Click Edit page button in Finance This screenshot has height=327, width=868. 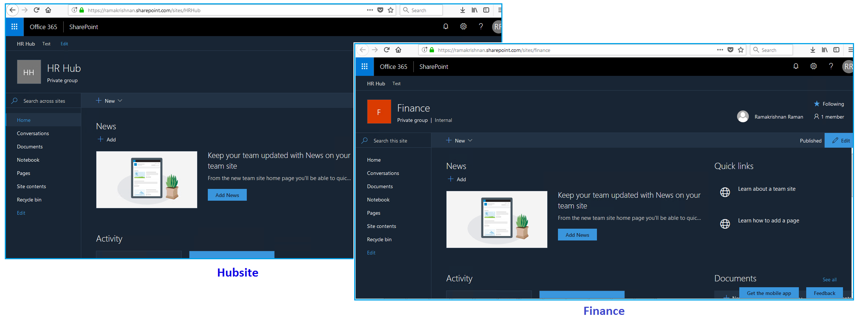click(839, 140)
